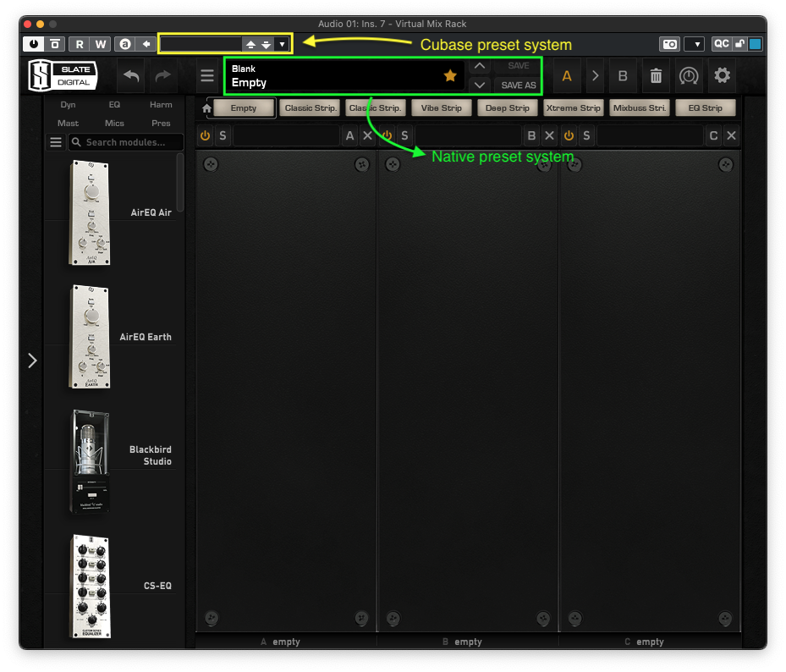Toggle the Cubase plugin bypass power button

[34, 44]
